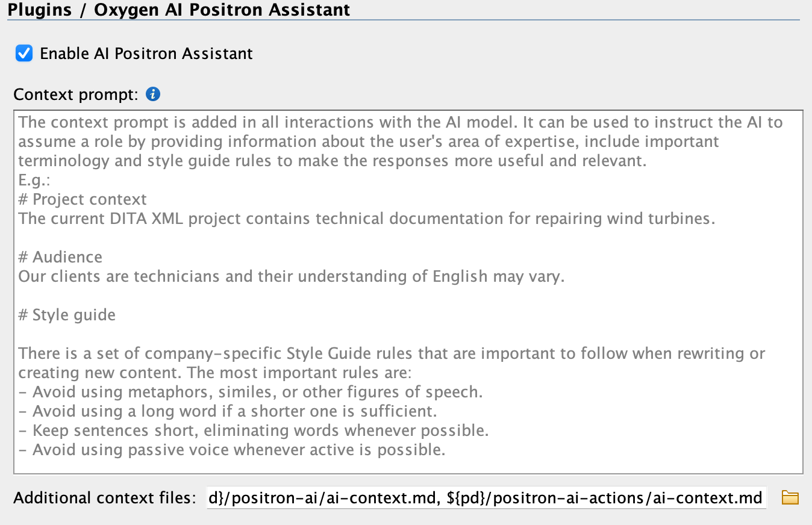
Task: Click the company-specific Style Guide rules sentence
Action: [x=392, y=353]
